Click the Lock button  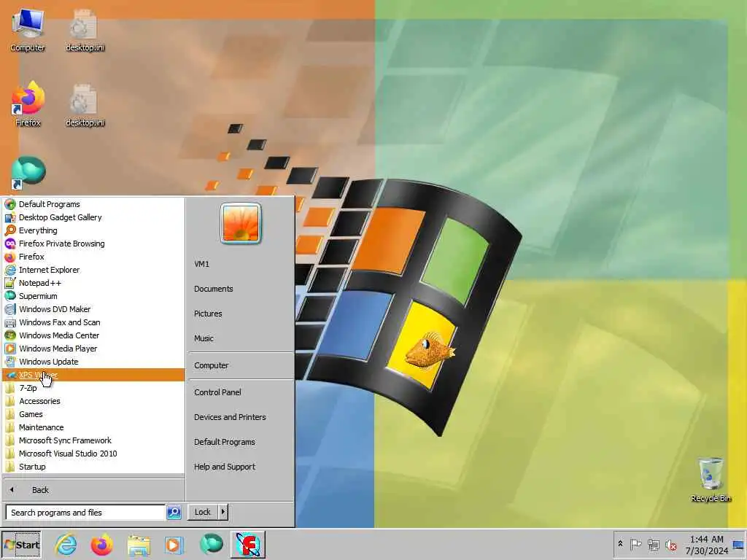pyautogui.click(x=203, y=512)
